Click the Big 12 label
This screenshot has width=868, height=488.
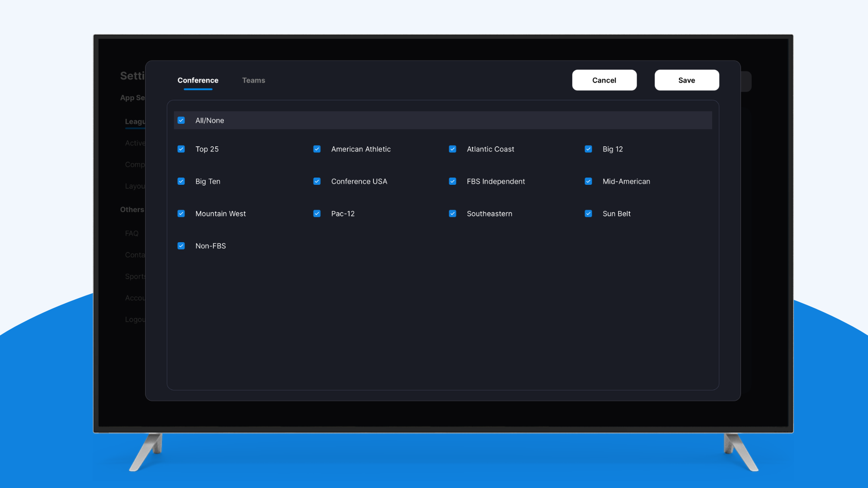pos(613,149)
